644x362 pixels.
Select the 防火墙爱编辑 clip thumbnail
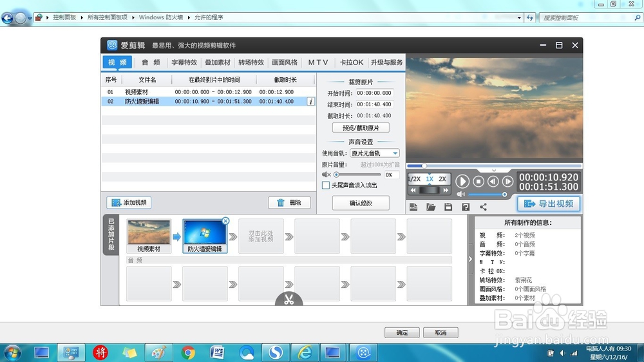coord(205,236)
